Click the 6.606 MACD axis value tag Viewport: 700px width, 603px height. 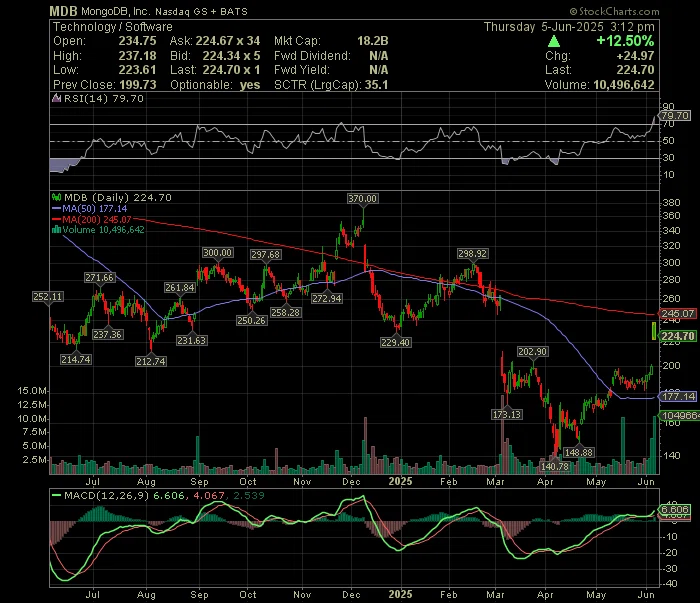(x=675, y=510)
